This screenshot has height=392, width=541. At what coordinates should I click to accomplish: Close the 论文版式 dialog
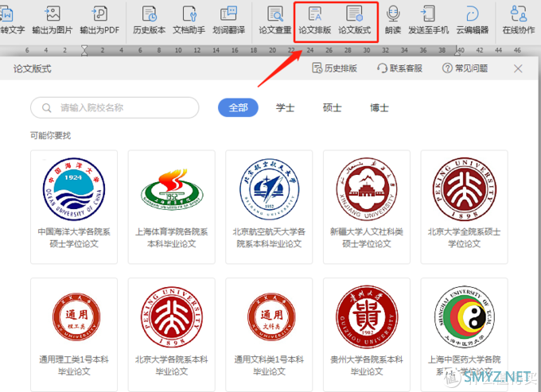click(518, 68)
